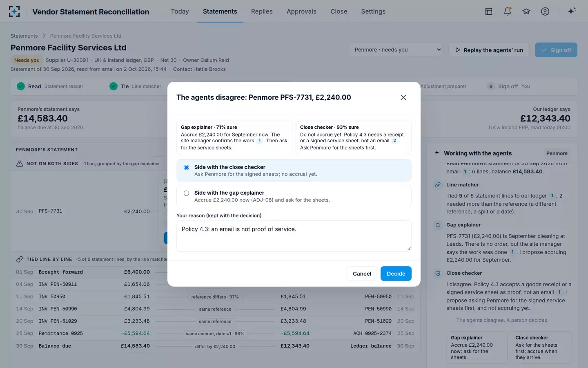This screenshot has height=368, width=588.
Task: Open the layout panel icon in header
Action: click(488, 11)
